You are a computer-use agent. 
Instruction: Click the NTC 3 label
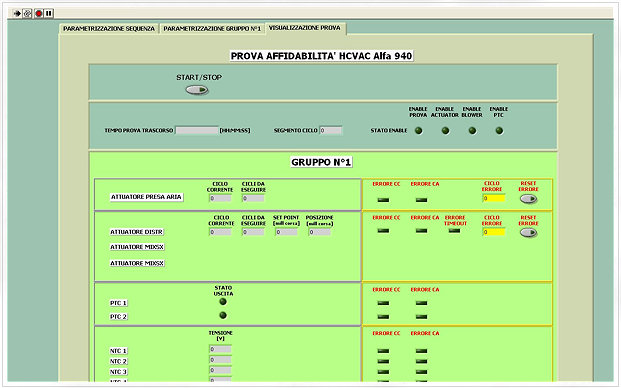[x=118, y=372]
